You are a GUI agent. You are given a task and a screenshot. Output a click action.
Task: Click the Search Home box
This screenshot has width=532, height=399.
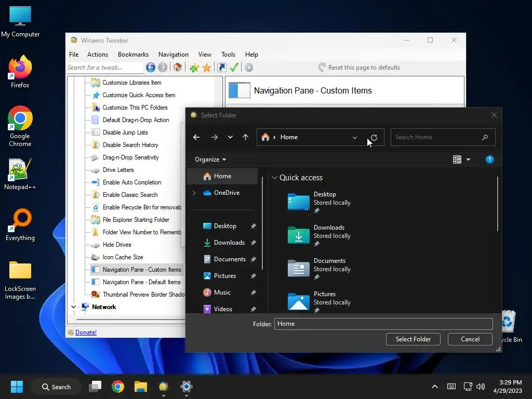coord(443,137)
